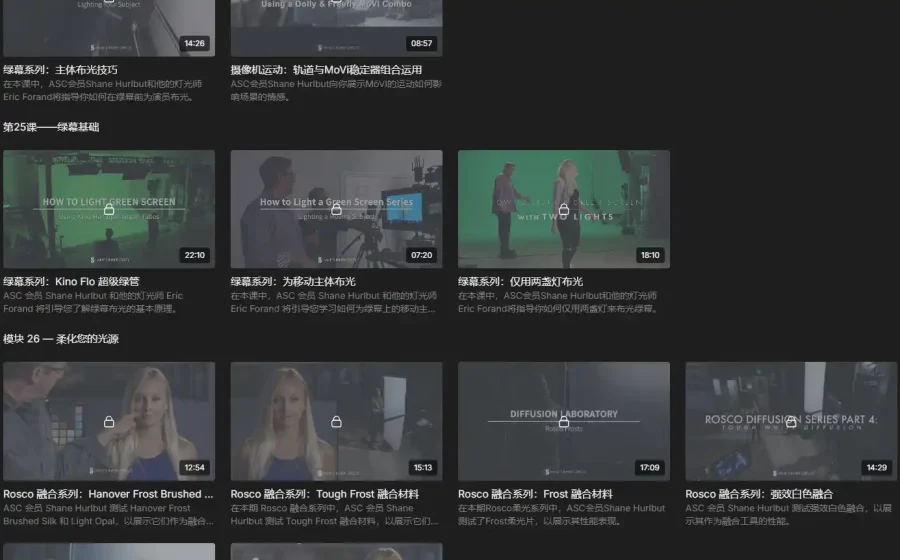This screenshot has height=560, width=900.
Task: Click lock icon on Rosco Diffusion Series Part 4
Action: (x=791, y=422)
